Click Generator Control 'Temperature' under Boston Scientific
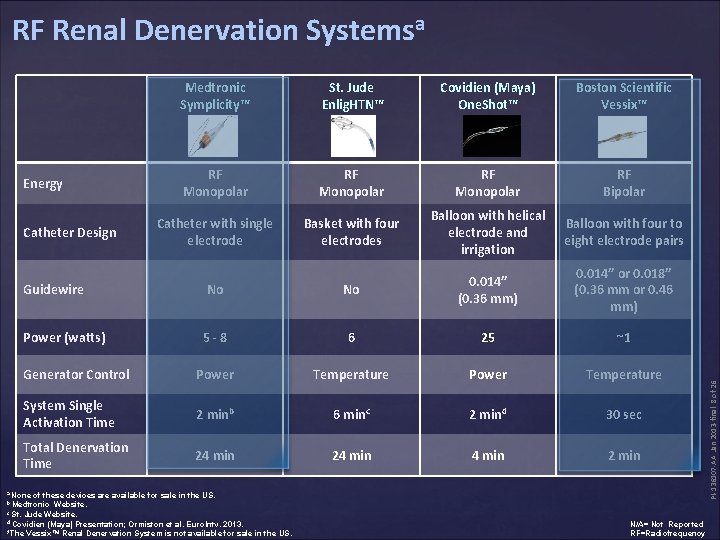The image size is (720, 540). pos(624,374)
